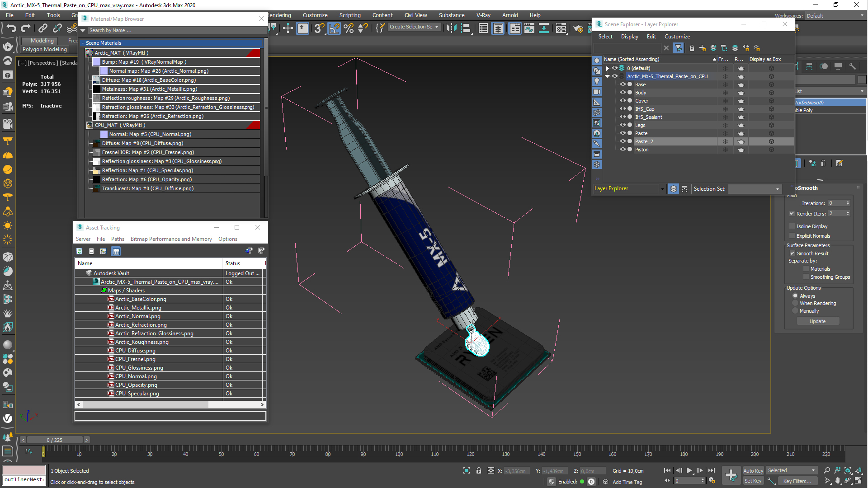868x488 pixels.
Task: Collapse the Scene Materials group
Action: [x=83, y=43]
